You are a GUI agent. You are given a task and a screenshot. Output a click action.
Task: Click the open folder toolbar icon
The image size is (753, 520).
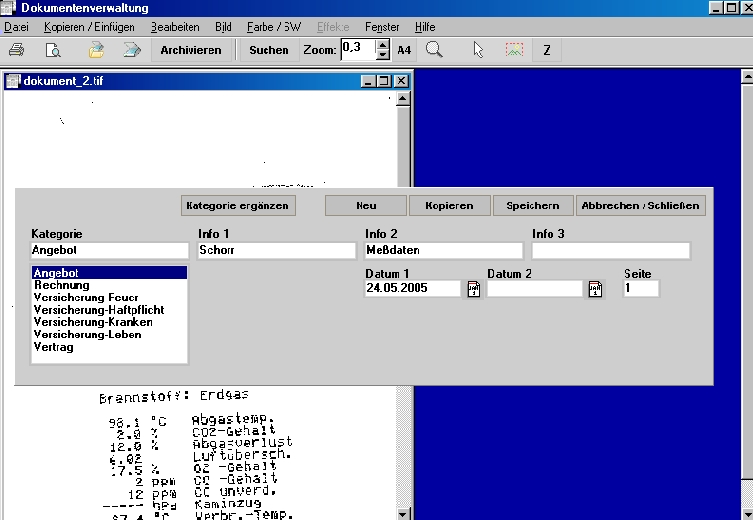(x=96, y=50)
